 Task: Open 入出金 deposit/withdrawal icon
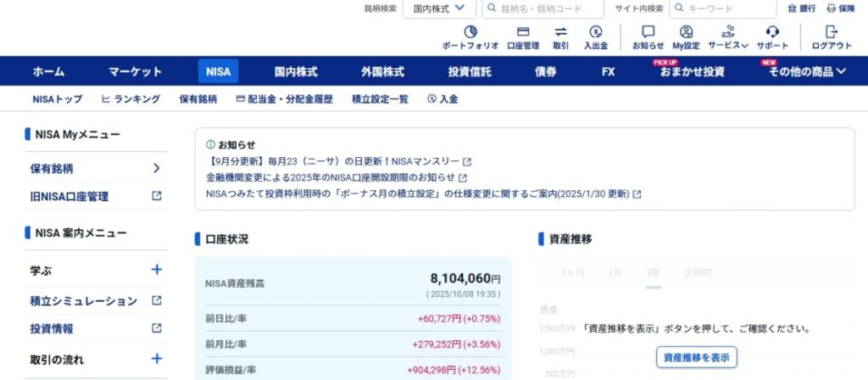[596, 32]
